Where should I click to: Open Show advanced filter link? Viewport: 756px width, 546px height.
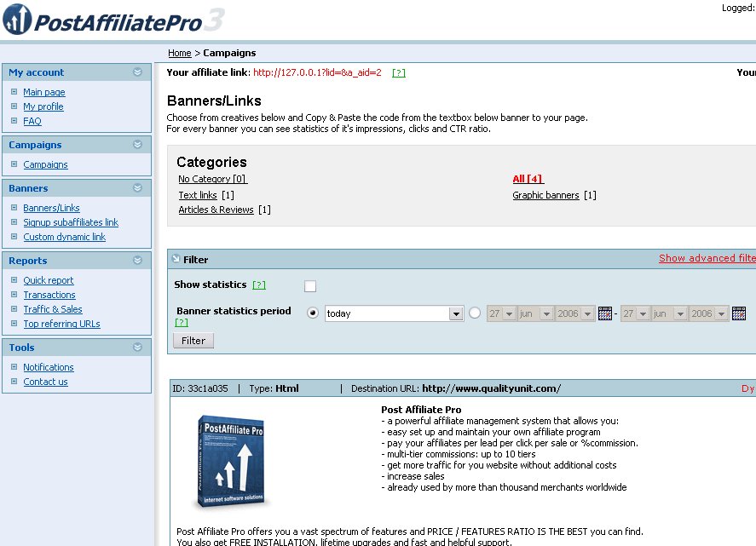click(x=707, y=258)
